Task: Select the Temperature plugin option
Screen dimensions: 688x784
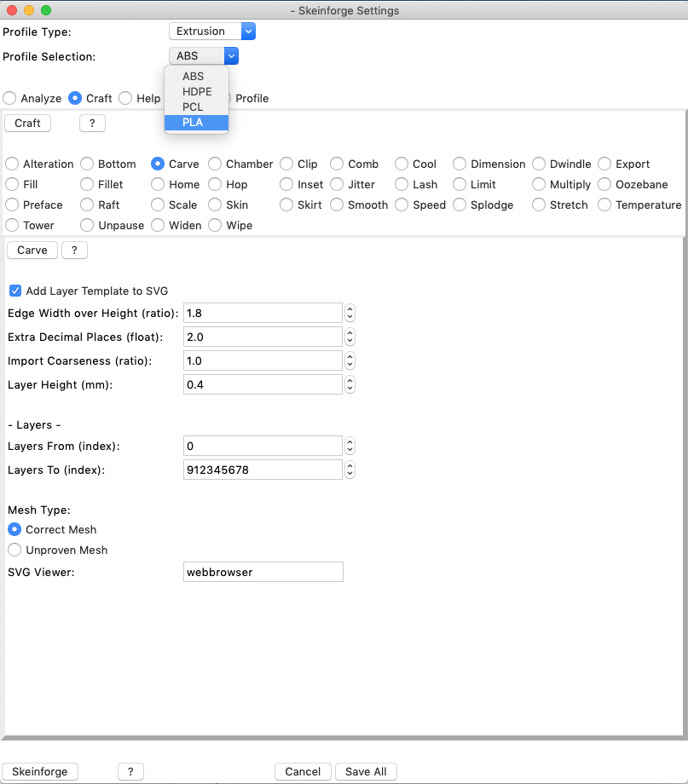Action: click(x=604, y=205)
